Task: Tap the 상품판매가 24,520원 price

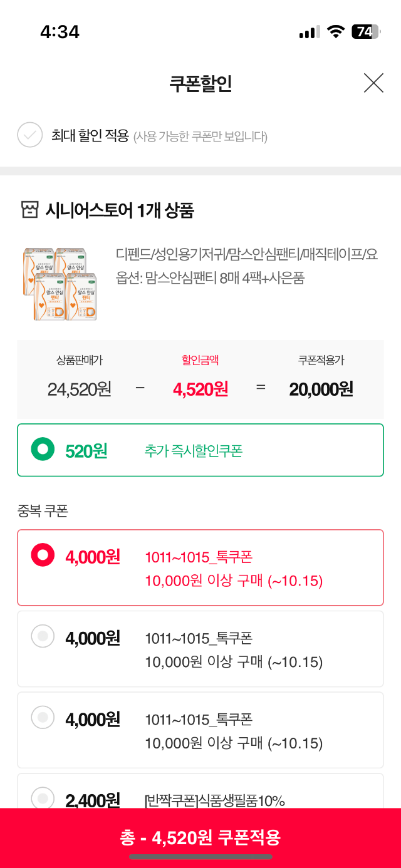Action: click(x=80, y=390)
